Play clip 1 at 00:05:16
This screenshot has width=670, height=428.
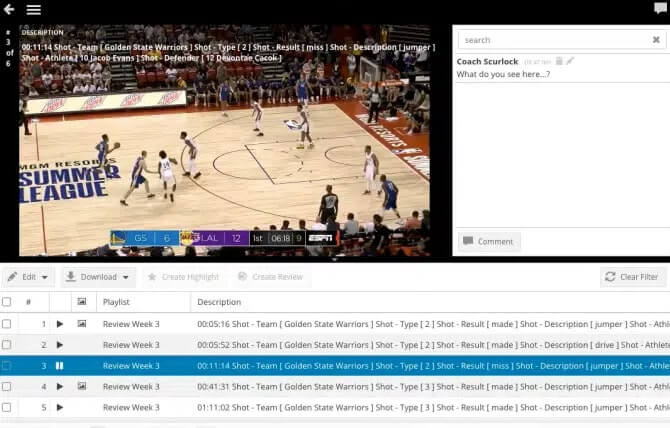pyautogui.click(x=60, y=324)
